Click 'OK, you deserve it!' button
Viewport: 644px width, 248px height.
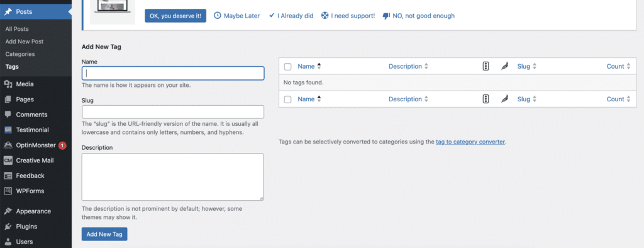point(175,16)
